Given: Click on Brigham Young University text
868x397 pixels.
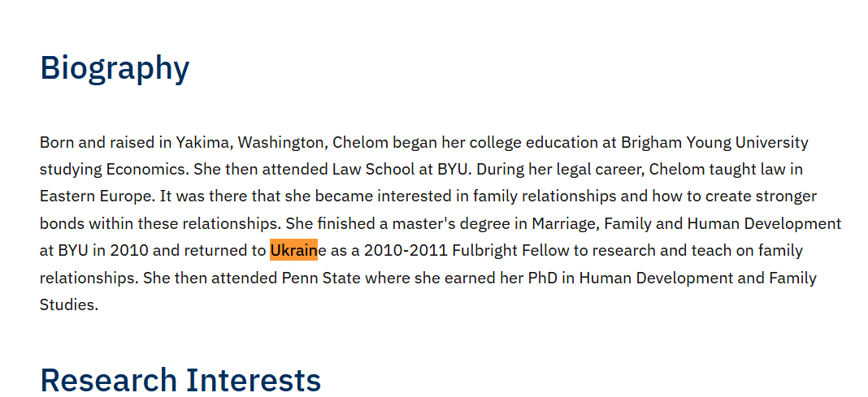Looking at the screenshot, I should (714, 143).
